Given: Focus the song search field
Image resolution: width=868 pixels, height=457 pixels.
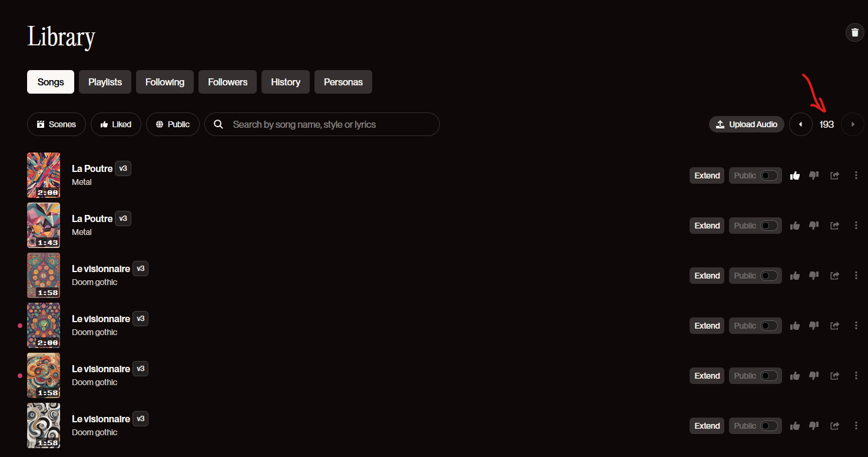Looking at the screenshot, I should (322, 124).
